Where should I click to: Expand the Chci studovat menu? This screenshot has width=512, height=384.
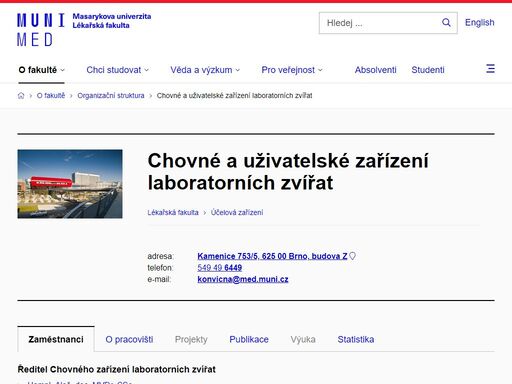117,70
